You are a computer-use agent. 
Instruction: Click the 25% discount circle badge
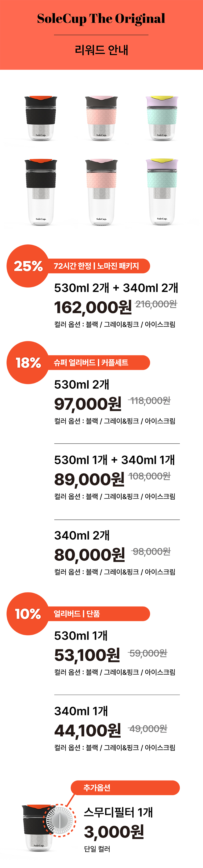point(28,266)
